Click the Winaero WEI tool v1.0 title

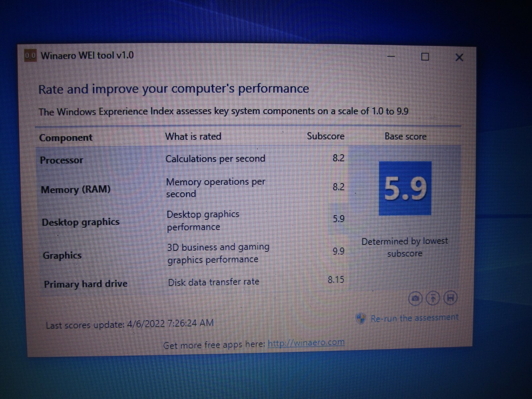pos(87,55)
